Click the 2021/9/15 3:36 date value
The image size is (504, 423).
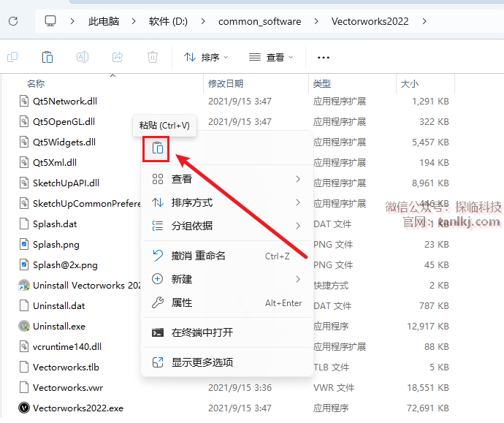240,388
